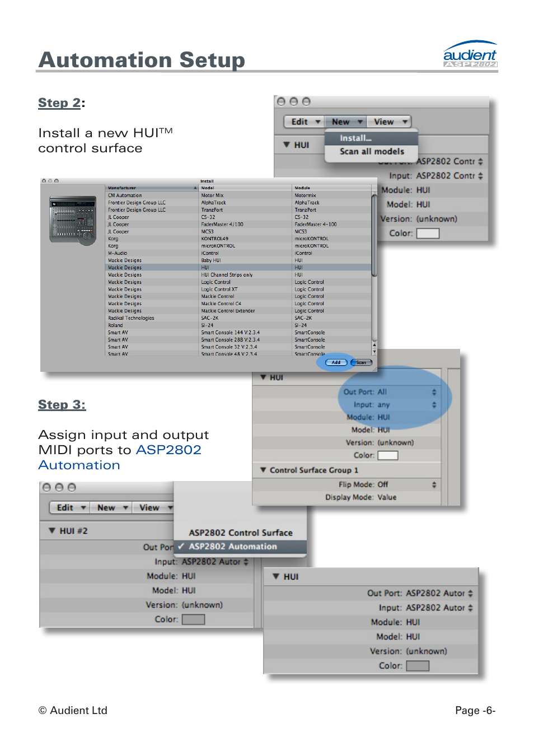Screen dimensions: 534x756
Task: Open the Edit dropdown in top setup window
Action: [x=304, y=122]
